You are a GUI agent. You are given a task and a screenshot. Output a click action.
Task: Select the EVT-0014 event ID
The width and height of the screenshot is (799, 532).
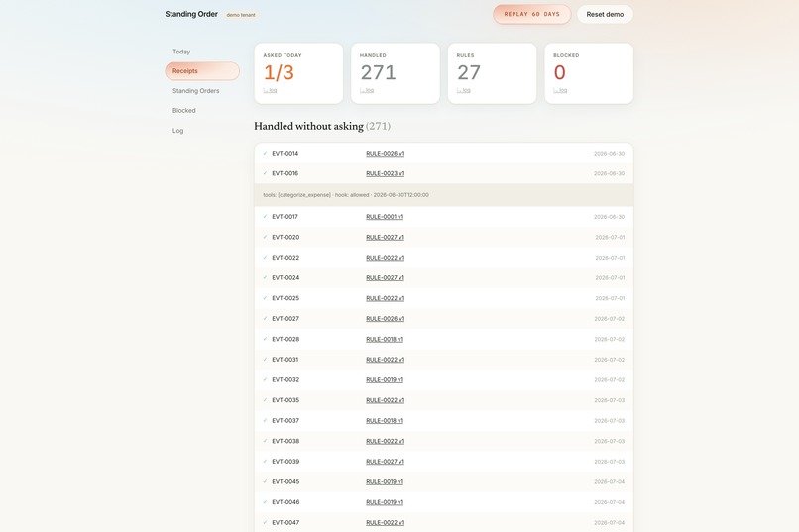(285, 154)
